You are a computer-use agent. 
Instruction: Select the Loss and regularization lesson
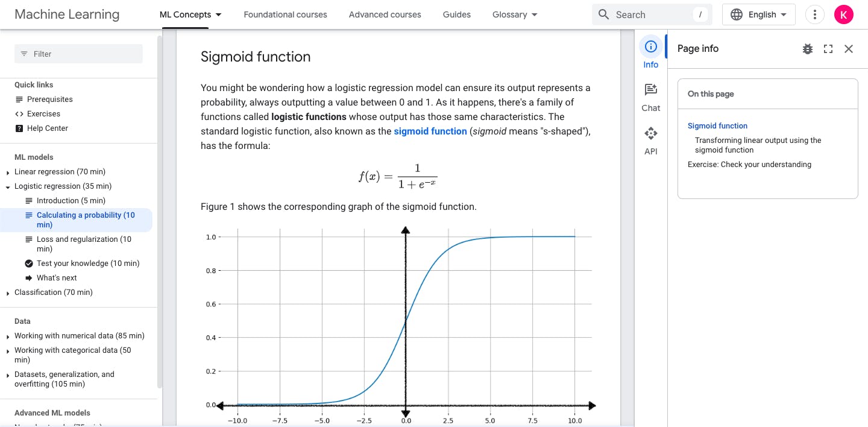click(x=83, y=244)
